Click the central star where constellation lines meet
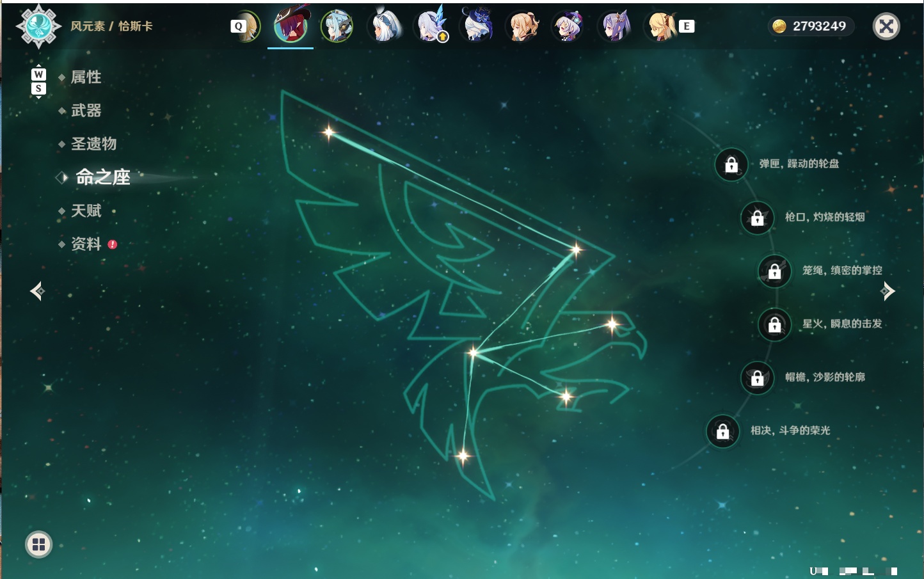The image size is (924, 579). point(473,352)
